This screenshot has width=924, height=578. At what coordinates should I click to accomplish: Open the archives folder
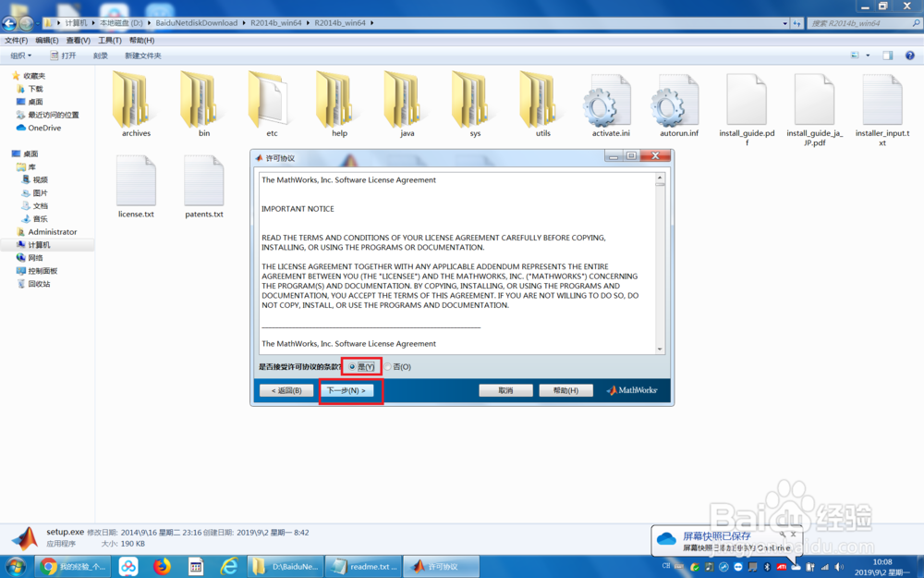pyautogui.click(x=136, y=105)
